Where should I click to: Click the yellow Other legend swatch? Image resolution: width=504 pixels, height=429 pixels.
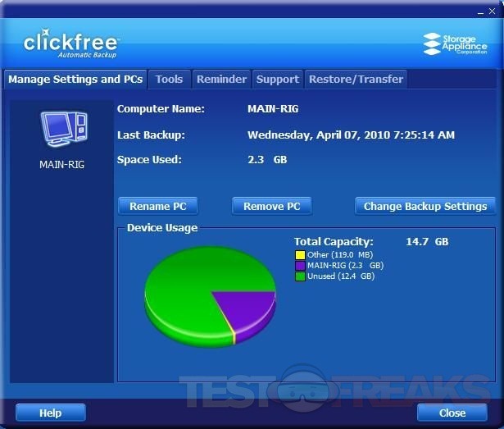click(299, 255)
